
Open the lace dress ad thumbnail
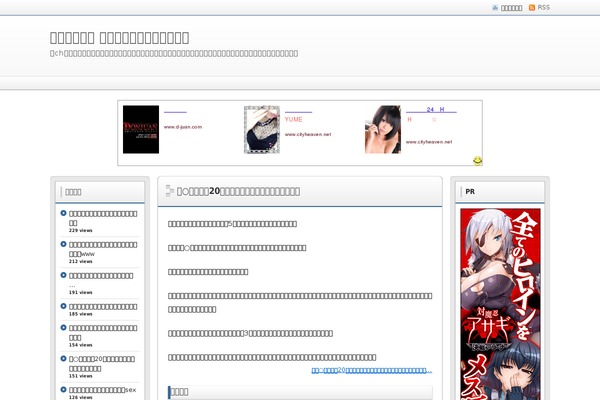coord(262,129)
